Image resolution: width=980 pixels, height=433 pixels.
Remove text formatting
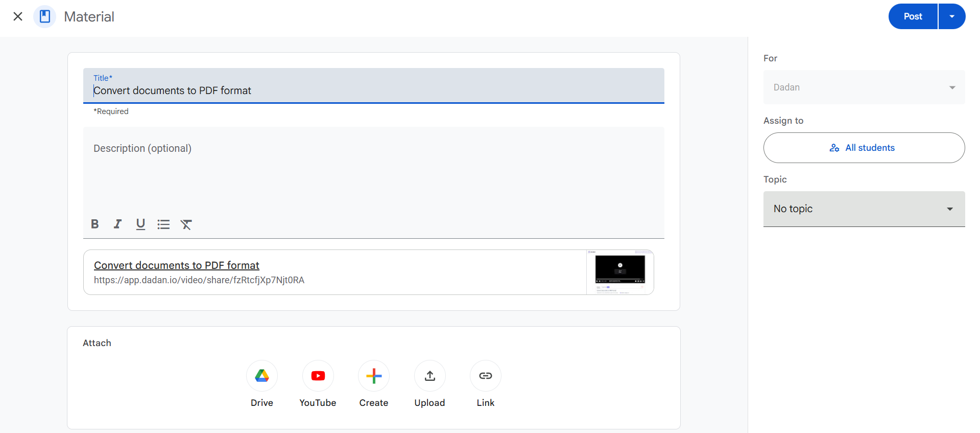(x=186, y=224)
